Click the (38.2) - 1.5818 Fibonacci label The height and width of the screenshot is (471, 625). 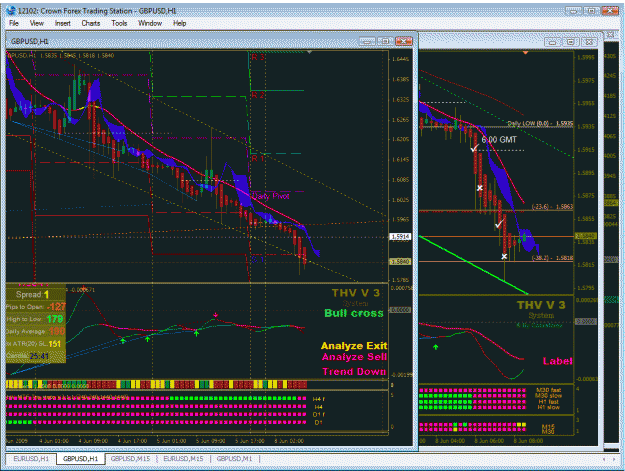tap(552, 258)
